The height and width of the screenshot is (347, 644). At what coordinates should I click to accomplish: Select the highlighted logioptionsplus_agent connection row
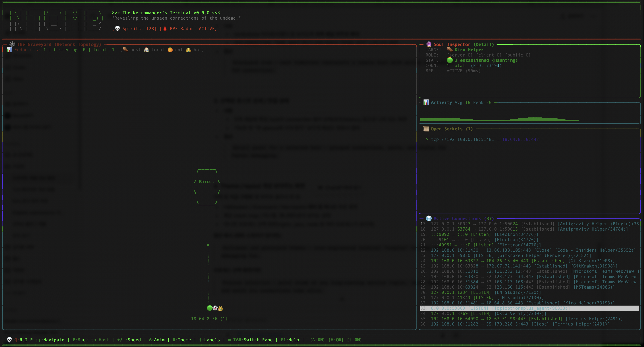coord(500,308)
